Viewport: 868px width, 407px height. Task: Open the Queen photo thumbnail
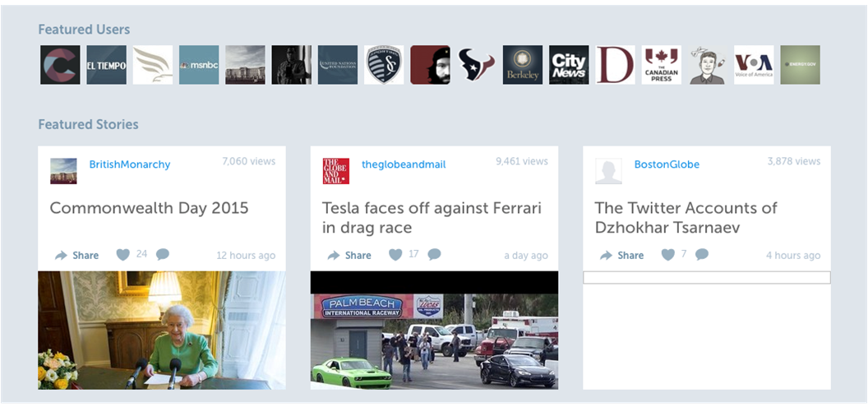pyautogui.click(x=162, y=330)
